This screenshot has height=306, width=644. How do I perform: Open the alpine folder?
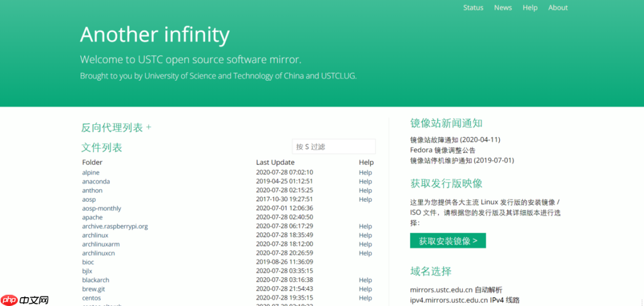click(91, 173)
